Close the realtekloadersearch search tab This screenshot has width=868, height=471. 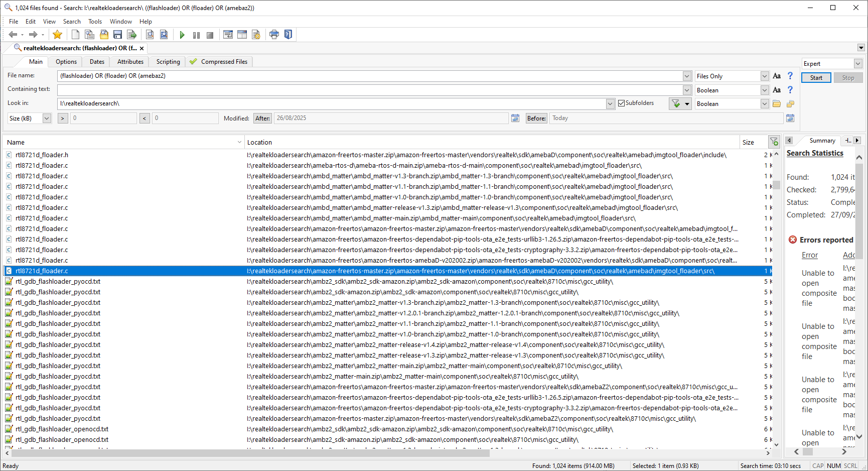pos(142,48)
